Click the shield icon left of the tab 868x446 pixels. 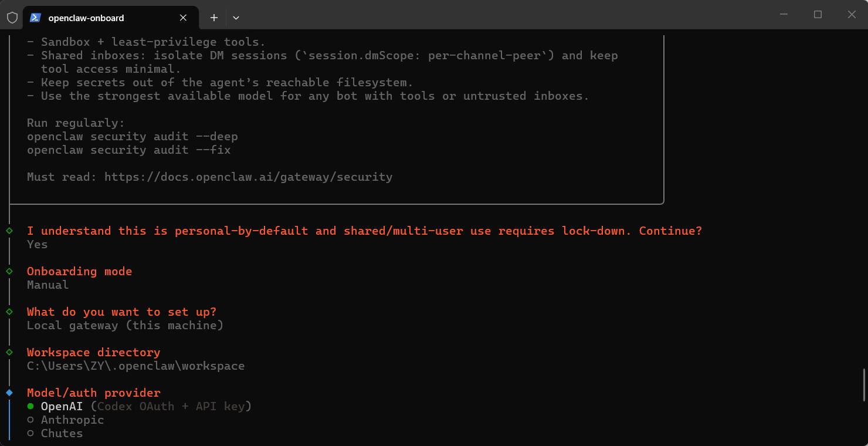coord(12,18)
